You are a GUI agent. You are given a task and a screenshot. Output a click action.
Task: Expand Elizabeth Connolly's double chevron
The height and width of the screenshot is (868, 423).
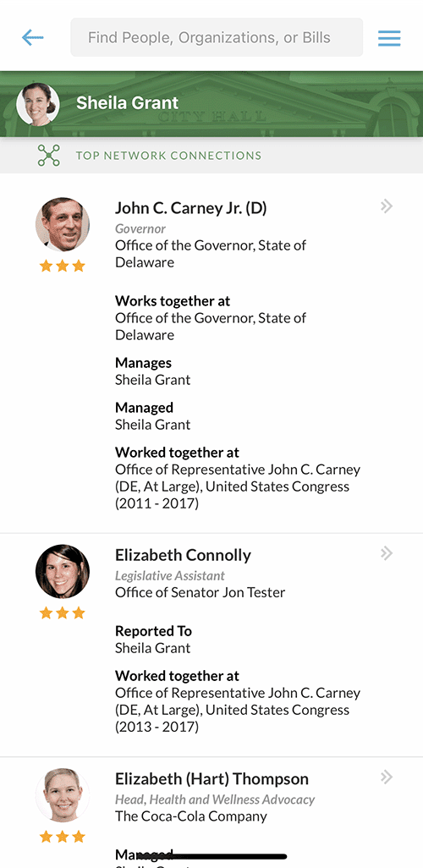(x=387, y=553)
